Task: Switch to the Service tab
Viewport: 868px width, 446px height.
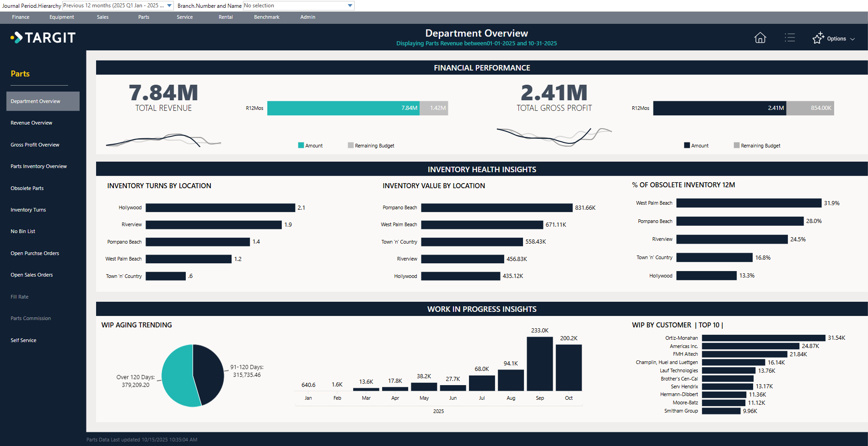Action: 184,17
